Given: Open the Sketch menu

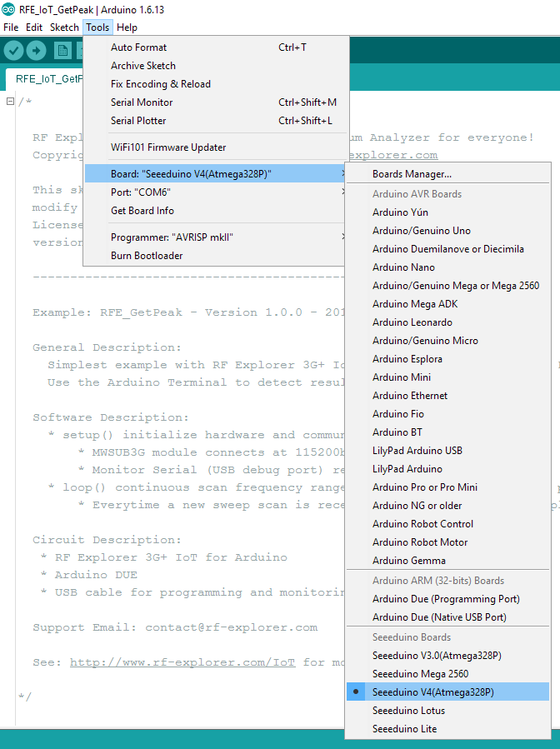Looking at the screenshot, I should tap(64, 27).
